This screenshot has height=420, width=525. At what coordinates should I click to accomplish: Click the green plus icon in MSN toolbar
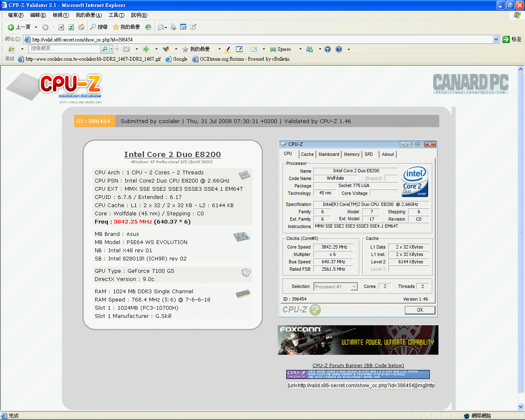(x=146, y=49)
